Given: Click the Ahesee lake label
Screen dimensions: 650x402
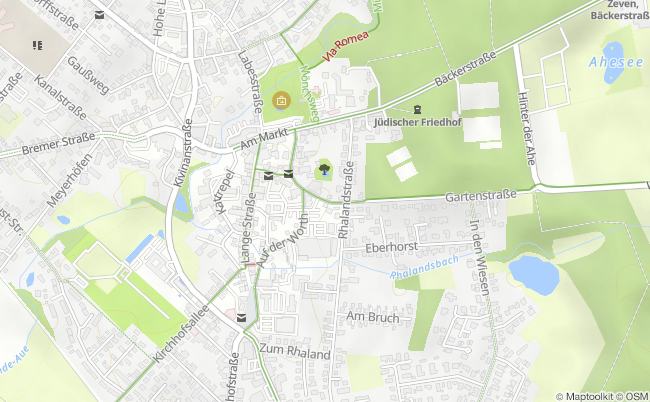Looking at the screenshot, I should (616, 63).
